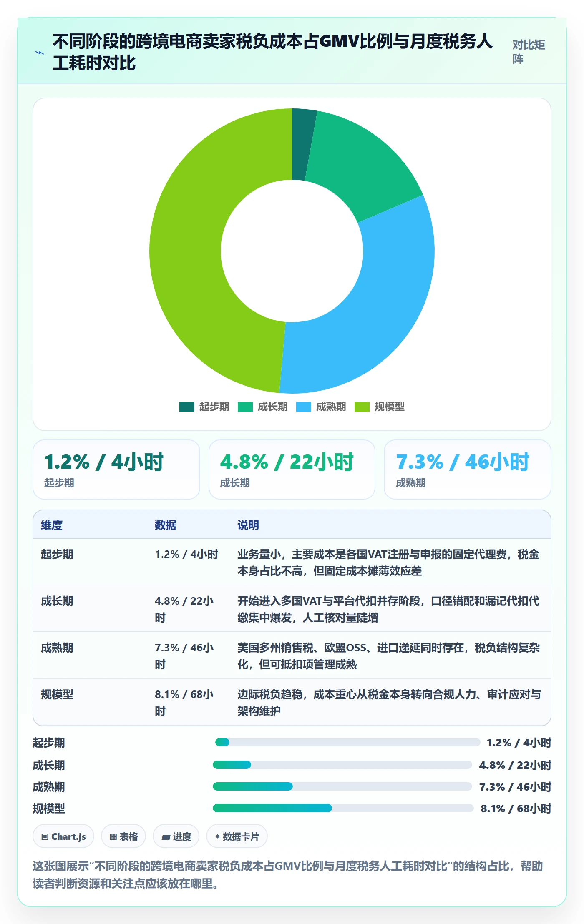Select the 7.3% / 46小时 成熟期 card
The height and width of the screenshot is (924, 584).
coord(468,470)
